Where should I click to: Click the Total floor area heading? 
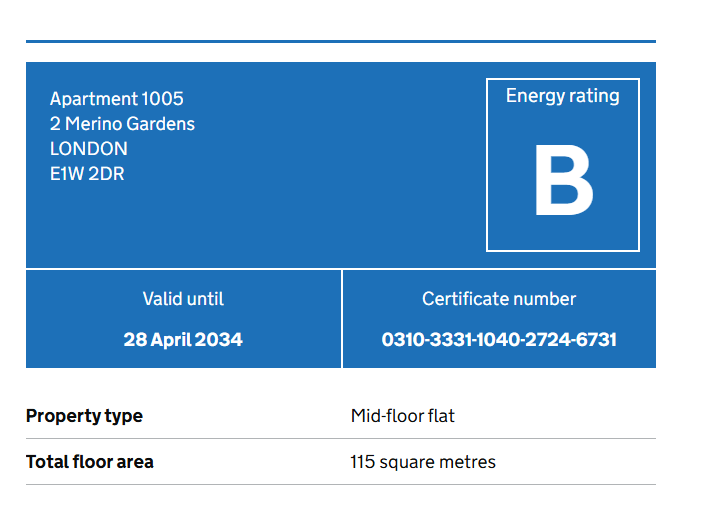click(90, 462)
